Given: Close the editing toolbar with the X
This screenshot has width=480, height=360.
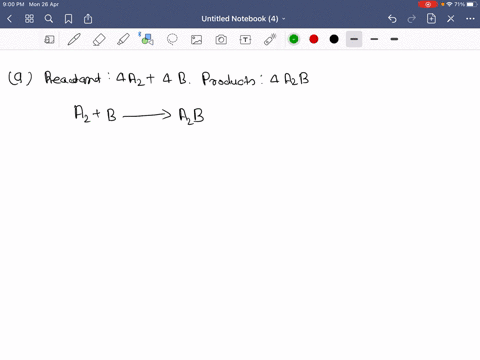Looking at the screenshot, I should tap(451, 19).
